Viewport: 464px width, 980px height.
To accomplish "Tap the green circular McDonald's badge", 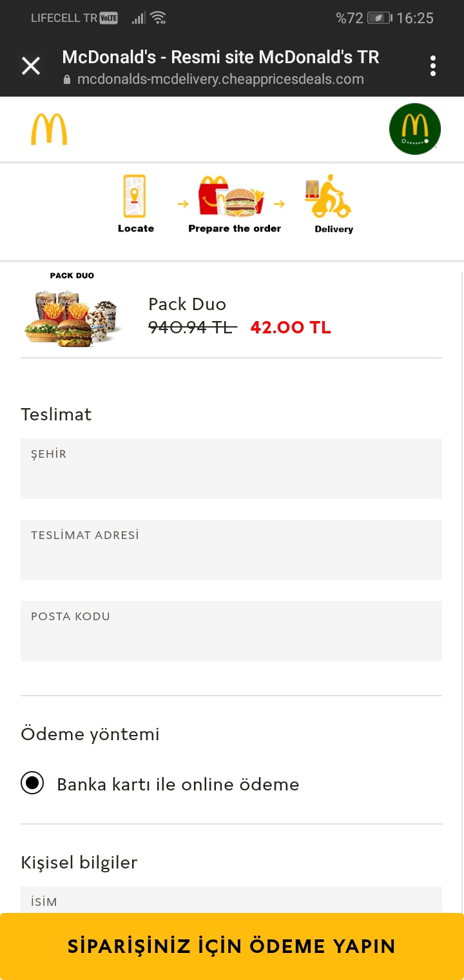I will [x=415, y=129].
